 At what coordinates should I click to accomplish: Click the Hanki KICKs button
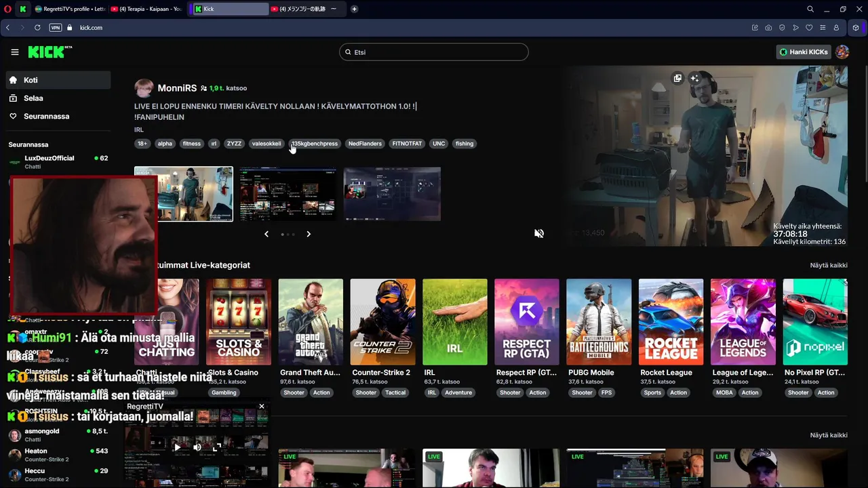(x=803, y=52)
